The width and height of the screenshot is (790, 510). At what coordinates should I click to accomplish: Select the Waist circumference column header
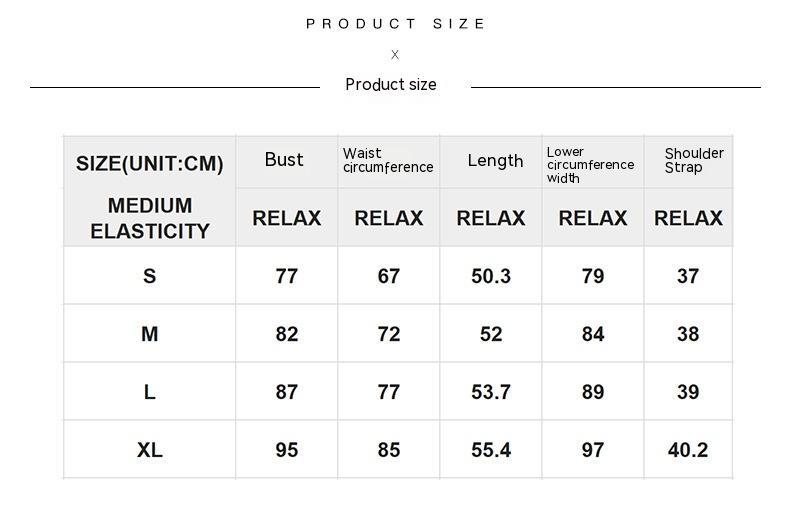(388, 160)
